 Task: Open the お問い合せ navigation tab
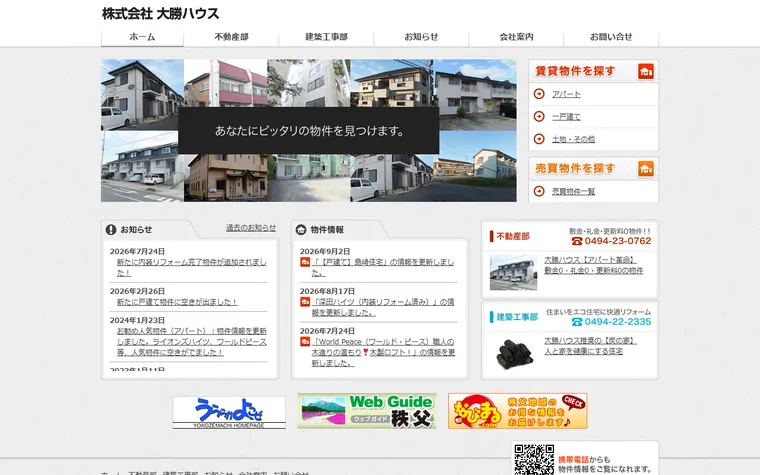611,37
